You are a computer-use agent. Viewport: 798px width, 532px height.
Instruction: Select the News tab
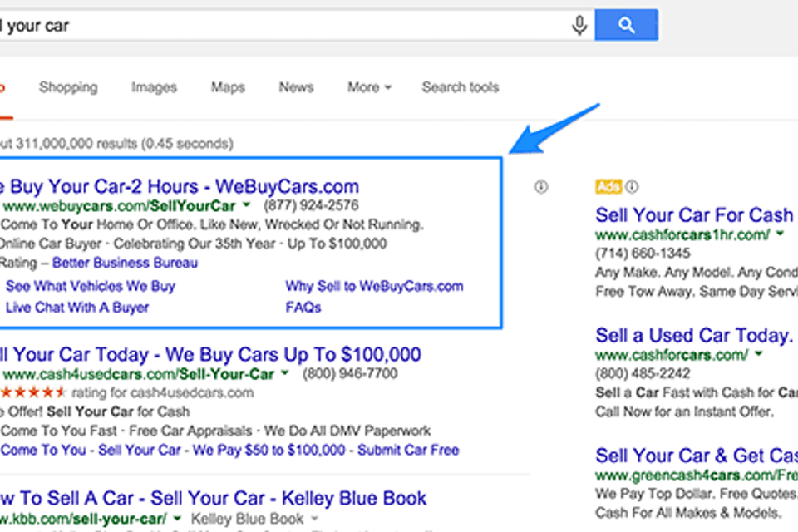(296, 87)
